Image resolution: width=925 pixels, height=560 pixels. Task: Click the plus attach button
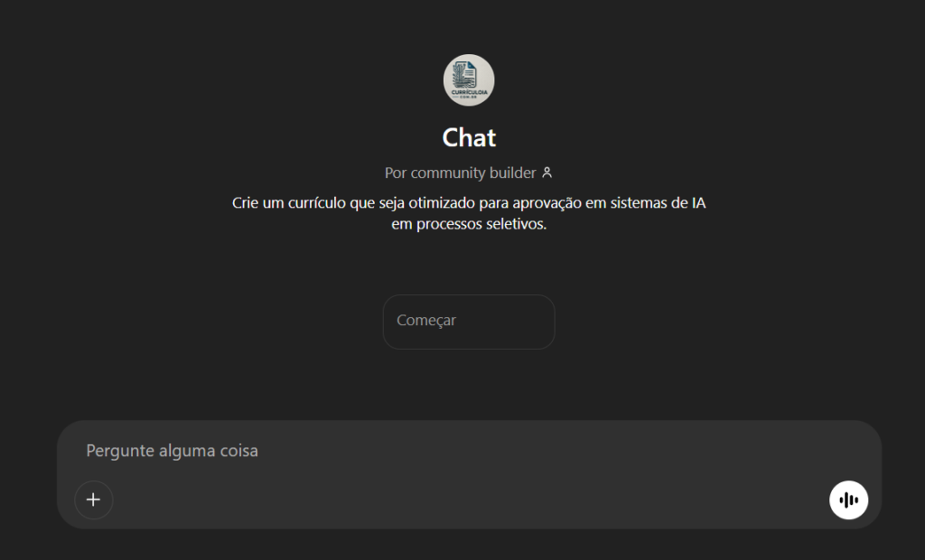click(93, 499)
